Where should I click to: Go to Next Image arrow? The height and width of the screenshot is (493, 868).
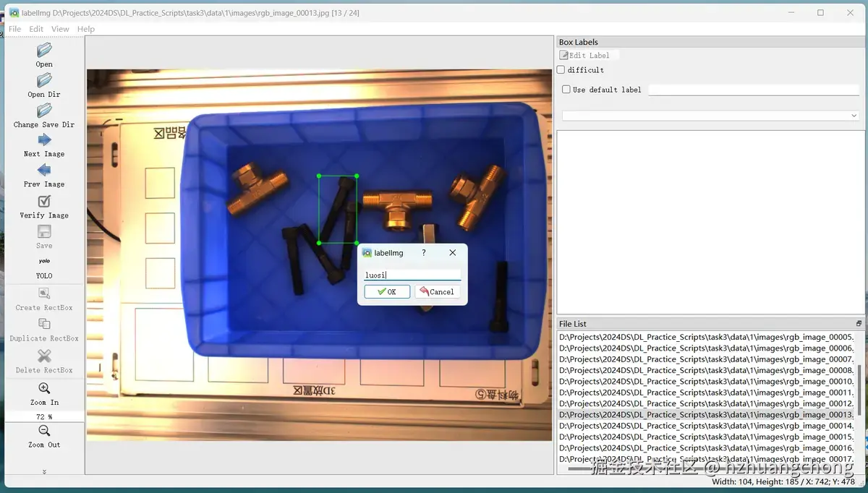point(44,140)
